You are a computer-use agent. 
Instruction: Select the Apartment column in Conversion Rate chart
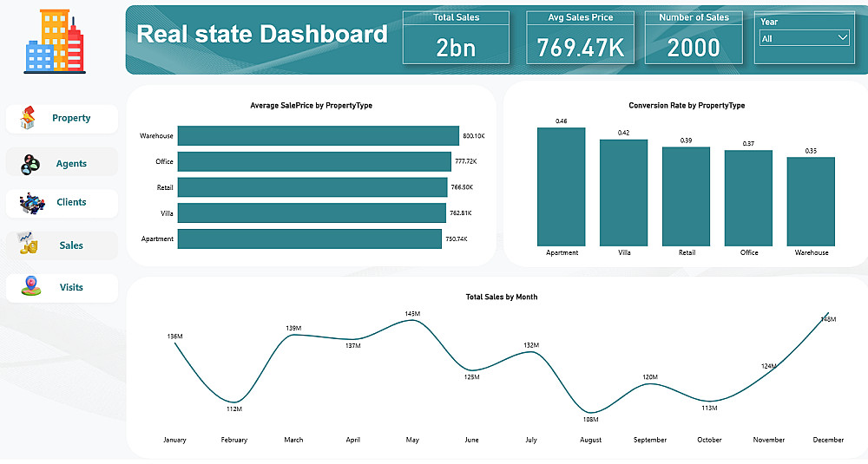[562, 187]
